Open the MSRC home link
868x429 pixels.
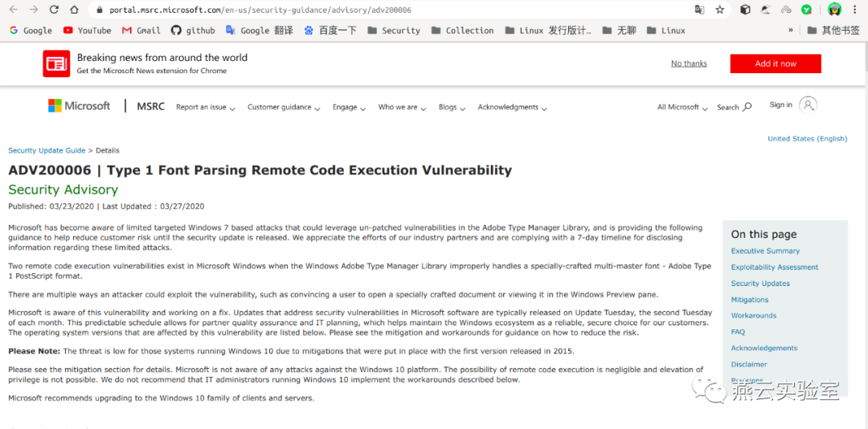point(150,107)
